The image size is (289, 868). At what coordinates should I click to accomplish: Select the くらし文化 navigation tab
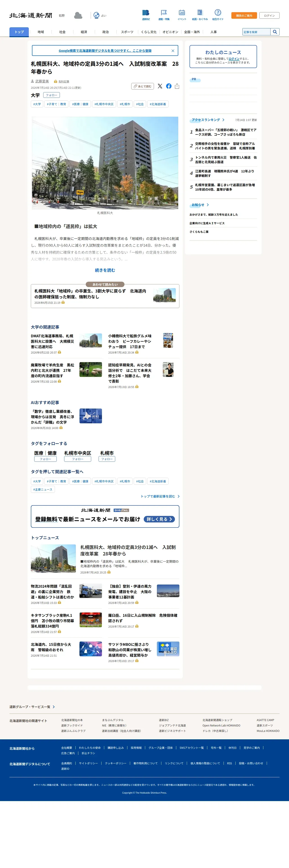pyautogui.click(x=149, y=32)
